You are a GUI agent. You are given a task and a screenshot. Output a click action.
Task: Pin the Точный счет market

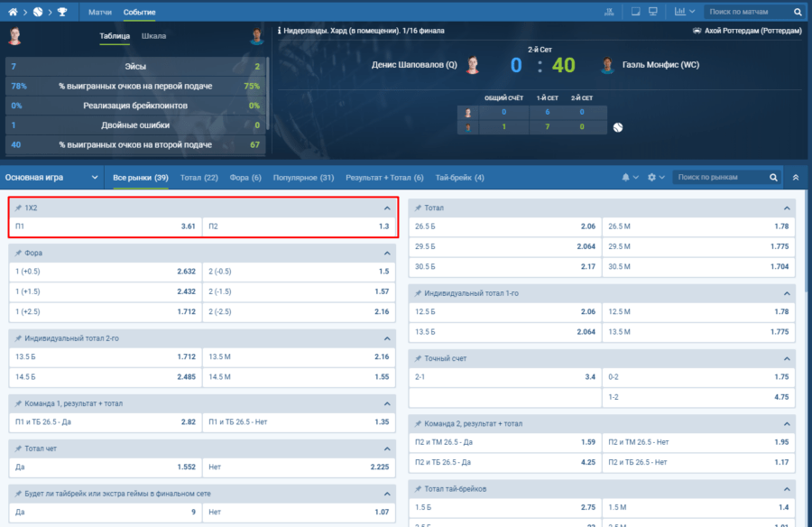[x=419, y=359]
